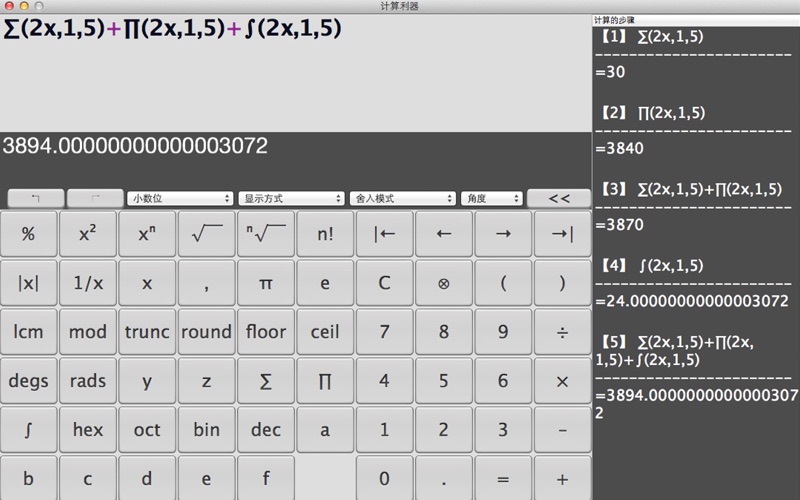Move cursor left with ← key
The height and width of the screenshot is (500, 800).
(x=443, y=234)
